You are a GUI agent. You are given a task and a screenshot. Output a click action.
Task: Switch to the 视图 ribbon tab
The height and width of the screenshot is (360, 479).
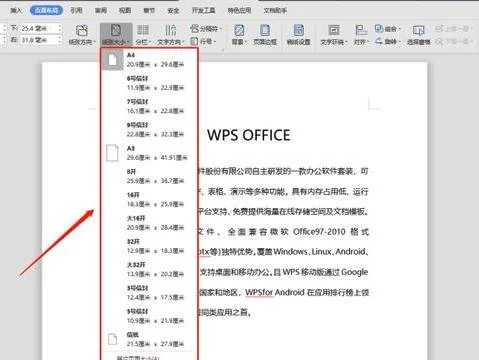(x=125, y=10)
